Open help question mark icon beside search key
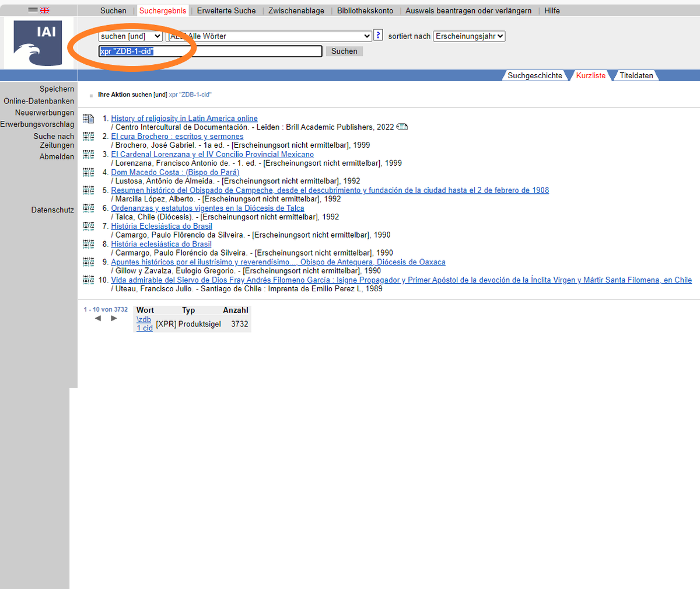 [378, 35]
